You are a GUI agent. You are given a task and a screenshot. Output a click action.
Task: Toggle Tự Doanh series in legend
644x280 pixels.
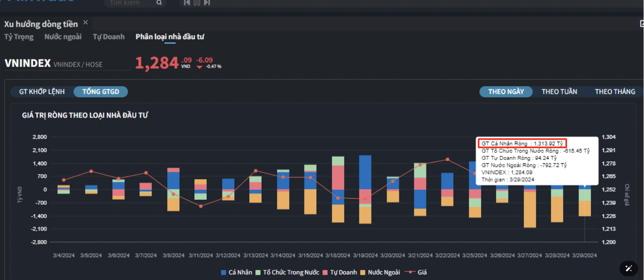[339, 273]
